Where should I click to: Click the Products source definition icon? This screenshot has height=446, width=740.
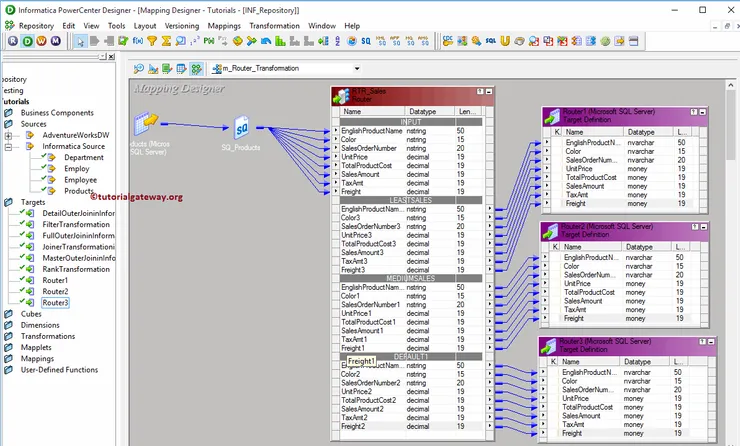(147, 121)
